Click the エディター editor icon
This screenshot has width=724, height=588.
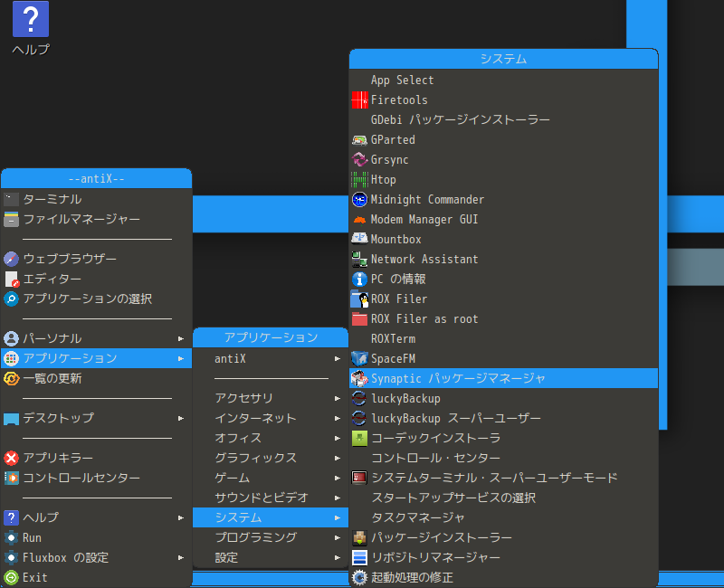11,279
